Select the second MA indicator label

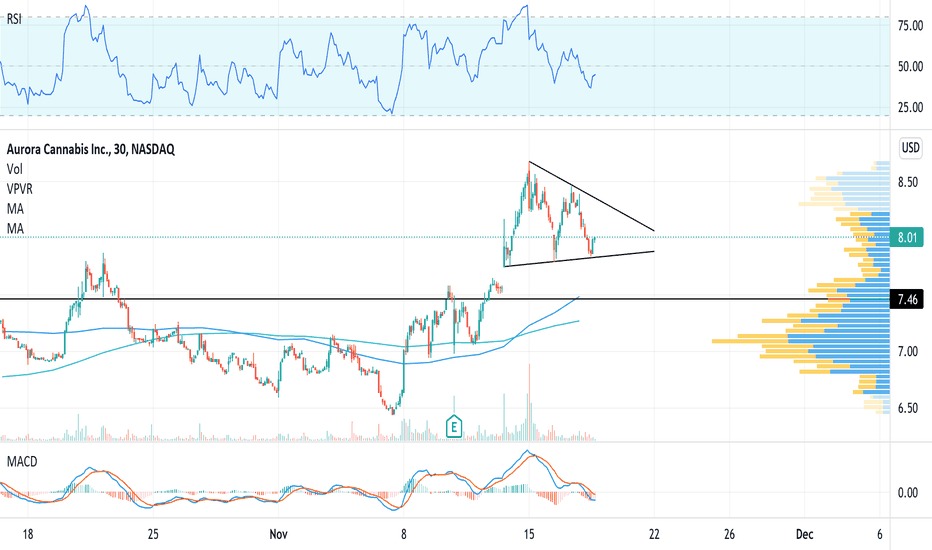click(x=15, y=228)
